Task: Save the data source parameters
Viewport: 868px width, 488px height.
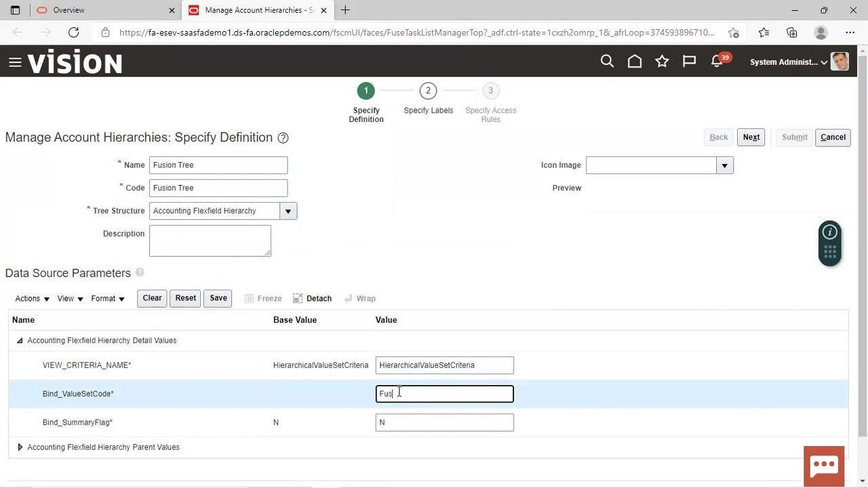Action: (x=218, y=298)
